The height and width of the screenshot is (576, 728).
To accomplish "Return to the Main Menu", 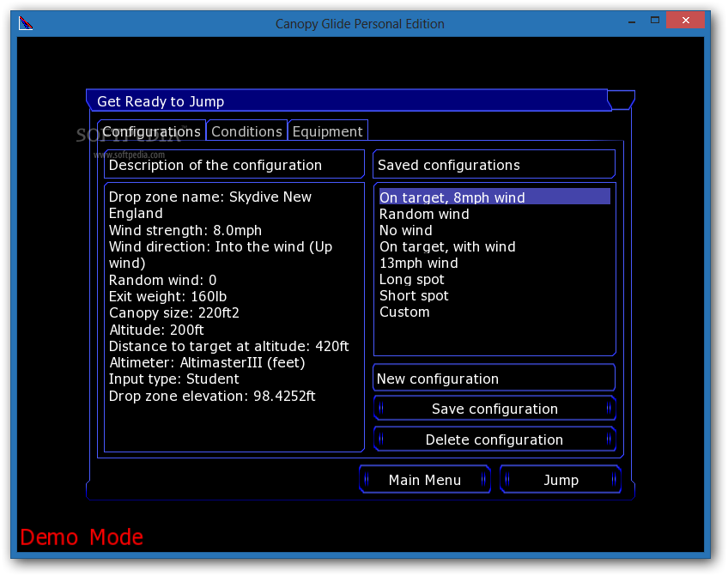I will (425, 480).
